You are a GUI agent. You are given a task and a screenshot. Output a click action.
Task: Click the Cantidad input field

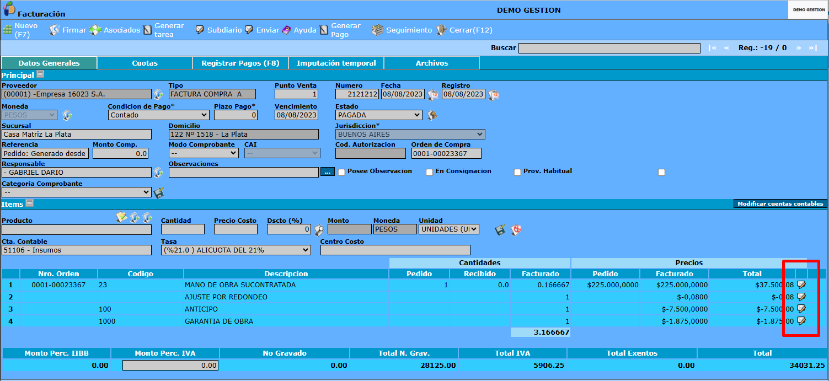183,229
